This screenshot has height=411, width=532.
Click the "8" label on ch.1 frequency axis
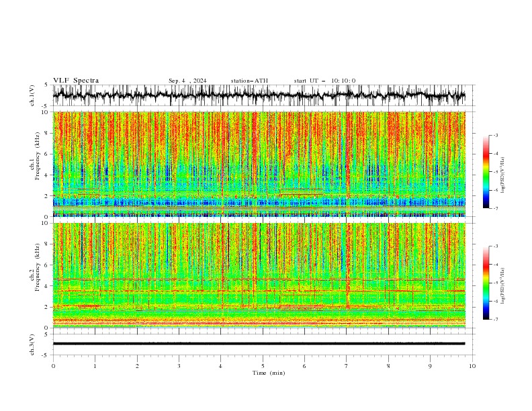coord(47,133)
